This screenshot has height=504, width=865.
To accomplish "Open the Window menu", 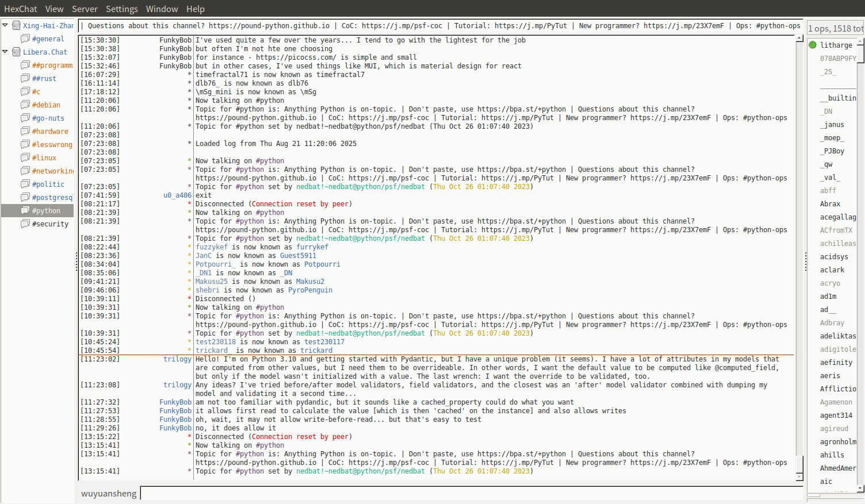I will click(162, 9).
